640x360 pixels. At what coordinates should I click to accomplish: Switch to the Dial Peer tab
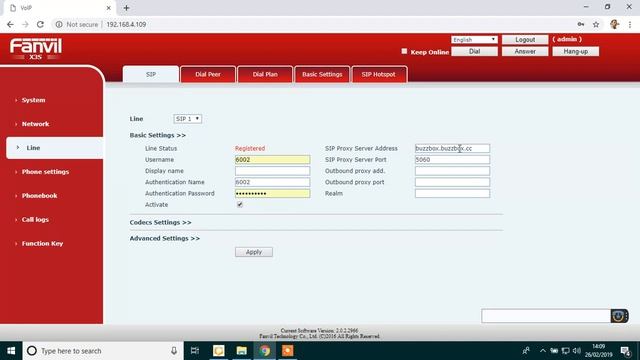pos(208,74)
